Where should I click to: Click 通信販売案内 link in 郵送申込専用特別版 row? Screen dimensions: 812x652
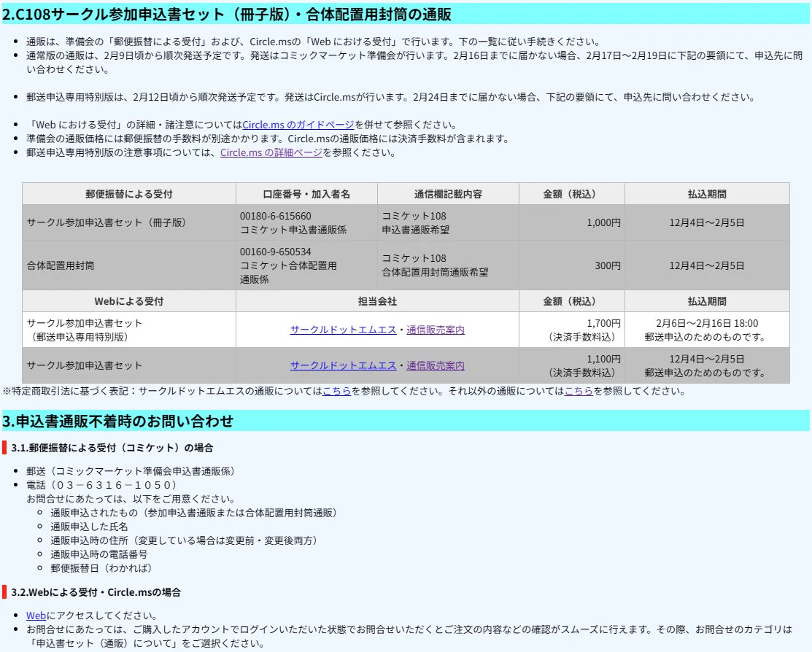pyautogui.click(x=436, y=330)
